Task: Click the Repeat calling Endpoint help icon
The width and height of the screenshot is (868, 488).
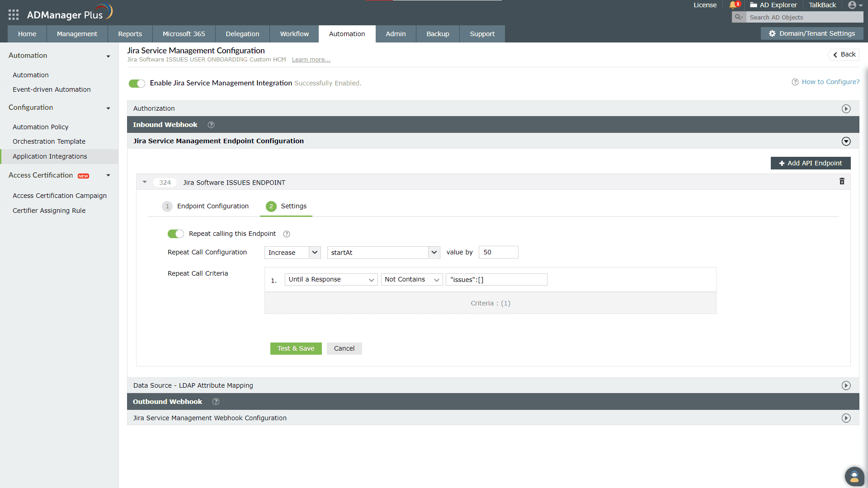Action: click(287, 234)
